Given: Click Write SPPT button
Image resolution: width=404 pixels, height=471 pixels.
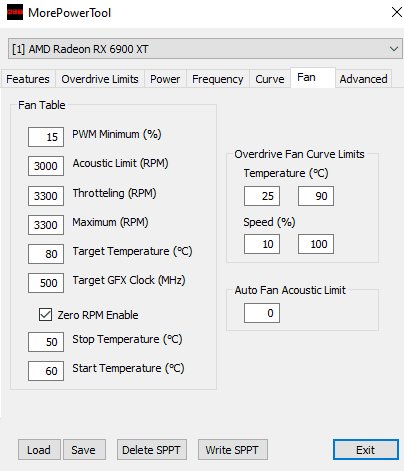Looking at the screenshot, I should (x=233, y=450).
